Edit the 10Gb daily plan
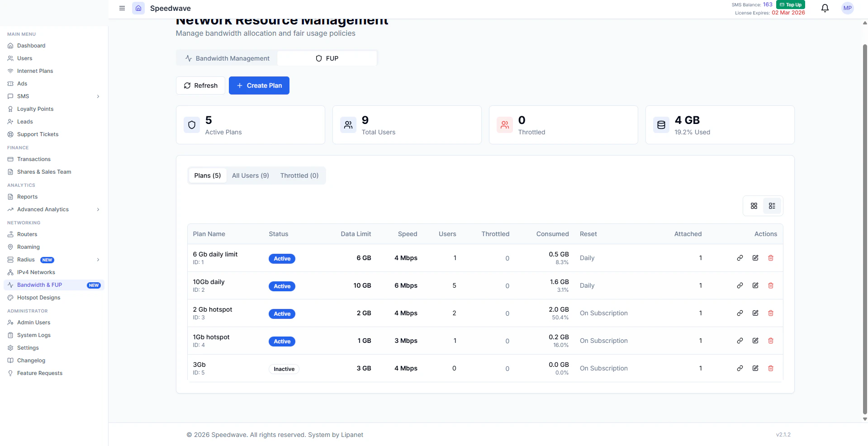This screenshot has height=446, width=868. (755, 285)
